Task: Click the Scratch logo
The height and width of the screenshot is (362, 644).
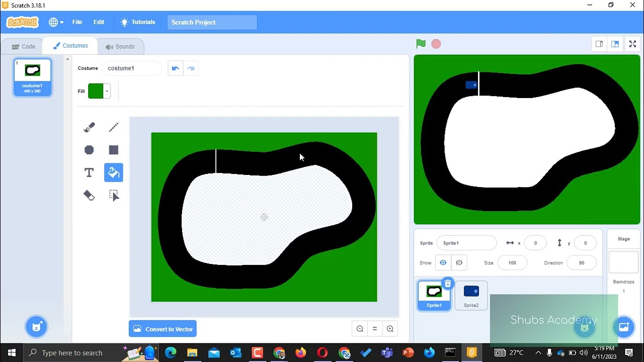Action: (x=23, y=22)
